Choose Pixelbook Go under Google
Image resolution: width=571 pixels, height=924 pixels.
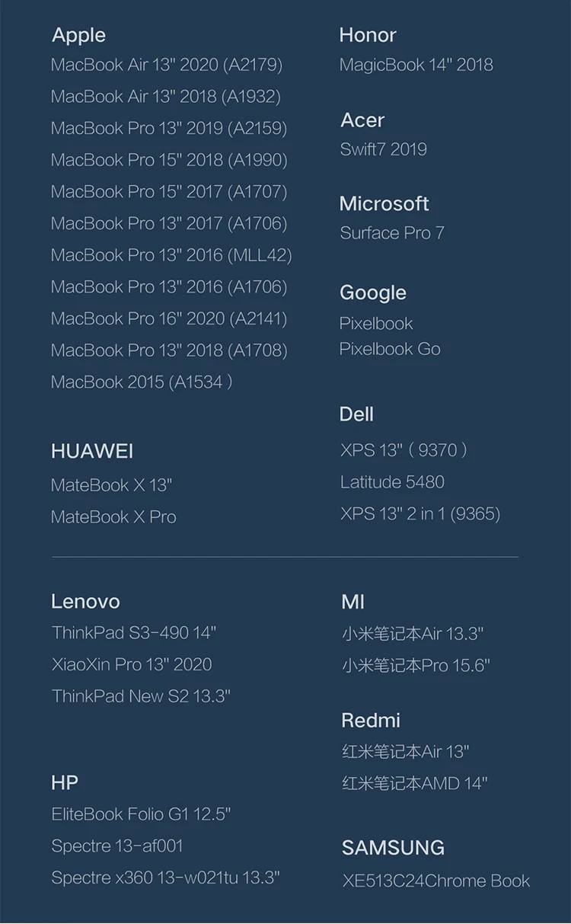click(390, 349)
